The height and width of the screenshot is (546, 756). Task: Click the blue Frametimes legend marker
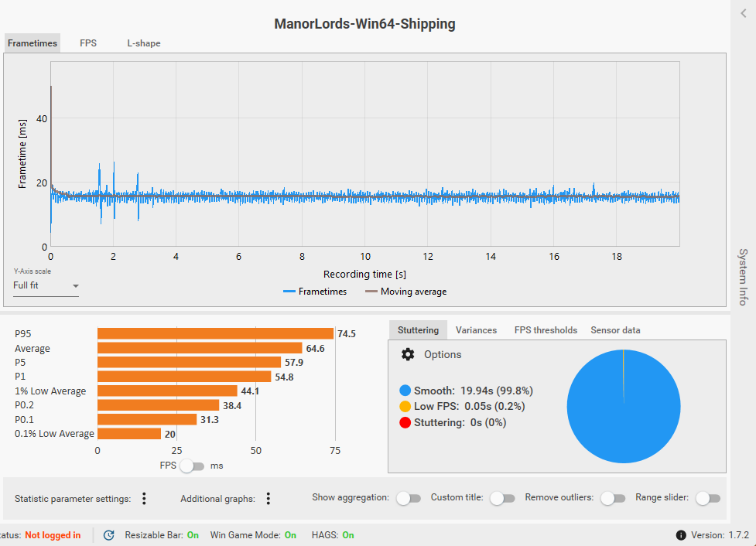(x=289, y=292)
